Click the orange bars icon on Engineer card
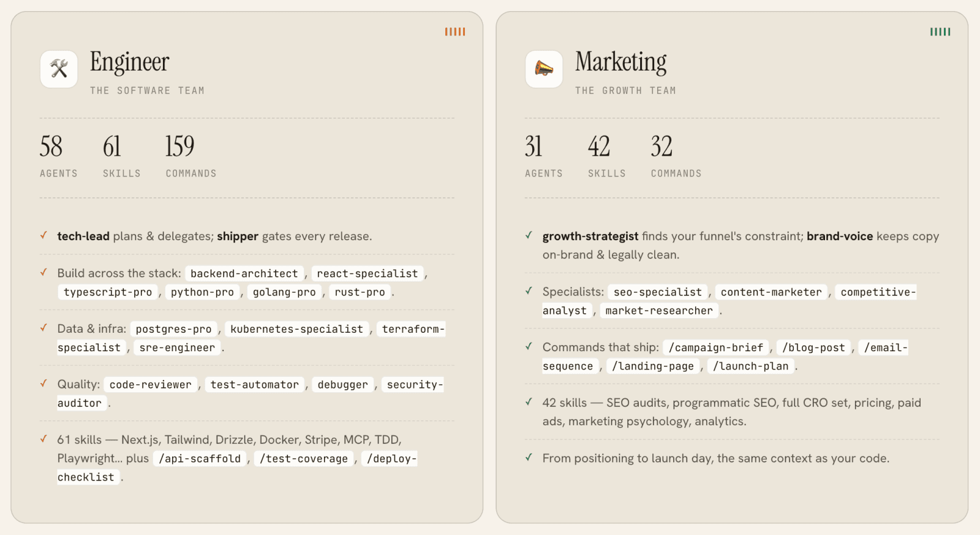The image size is (980, 535). tap(455, 32)
